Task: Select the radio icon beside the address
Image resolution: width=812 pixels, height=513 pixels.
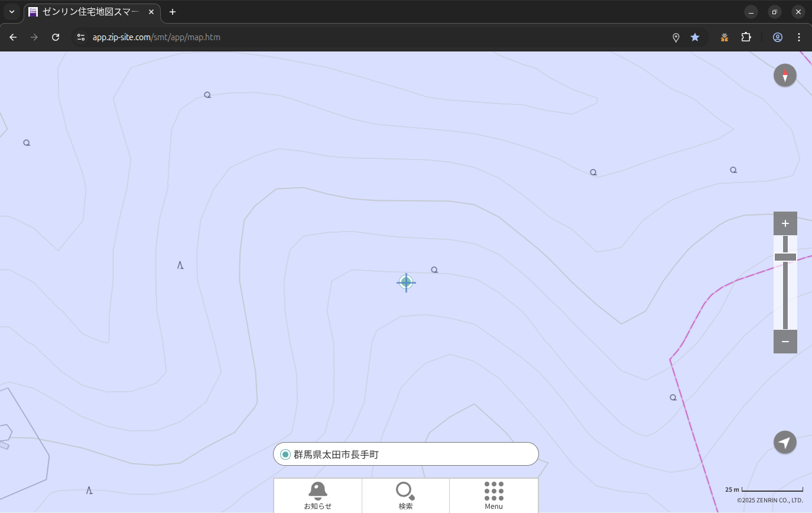Action: pos(285,454)
